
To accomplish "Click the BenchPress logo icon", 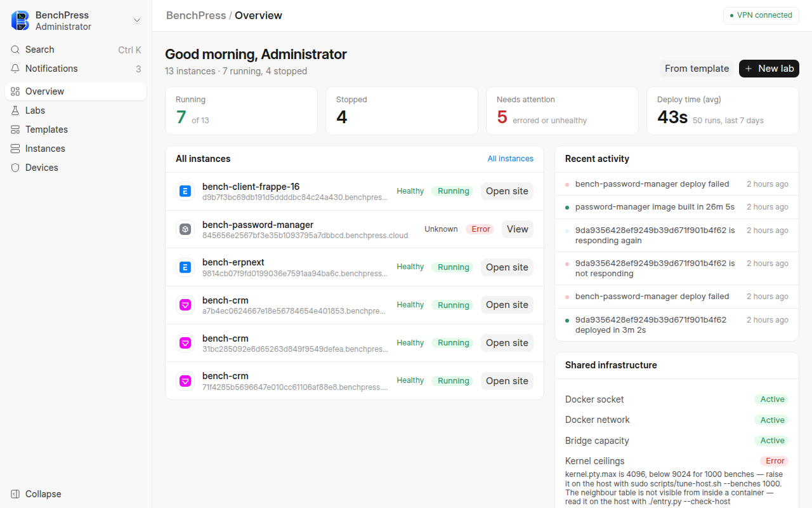I will coord(20,20).
